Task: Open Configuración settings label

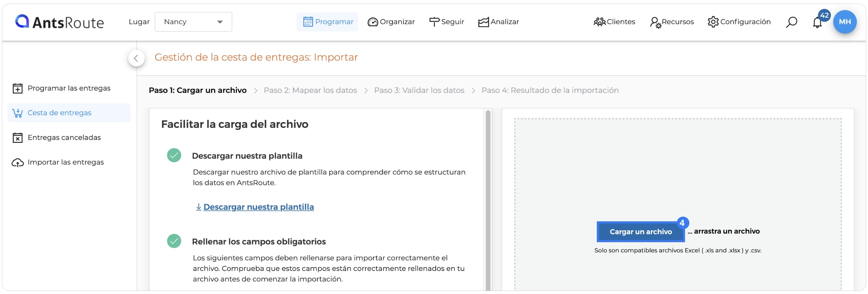Action: [746, 22]
